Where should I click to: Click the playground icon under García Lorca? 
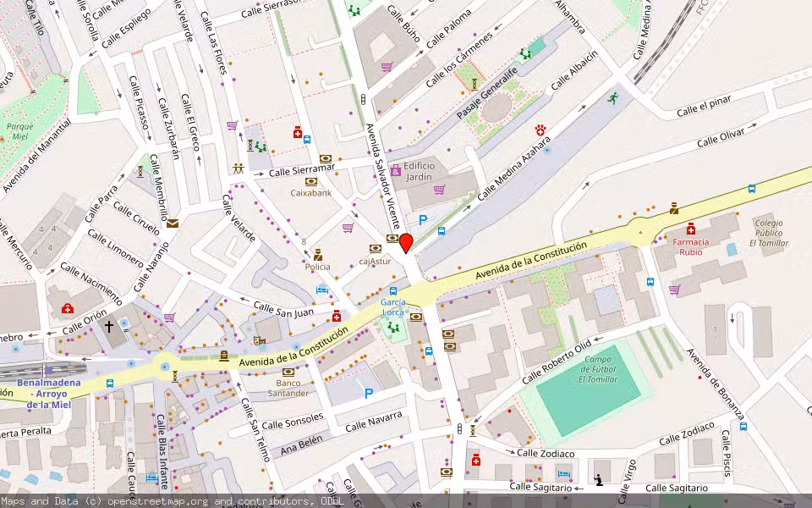point(393,328)
